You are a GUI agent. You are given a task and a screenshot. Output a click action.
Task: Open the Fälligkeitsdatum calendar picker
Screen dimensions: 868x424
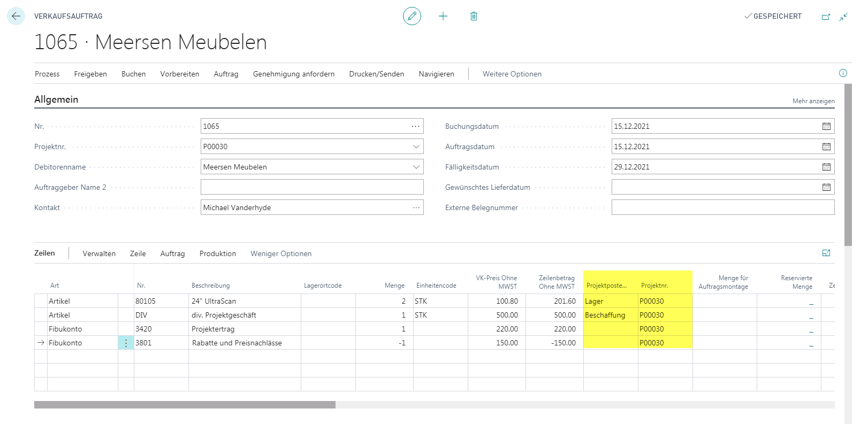[826, 167]
